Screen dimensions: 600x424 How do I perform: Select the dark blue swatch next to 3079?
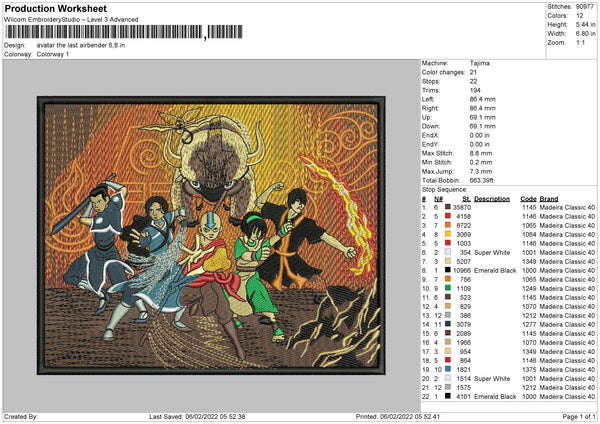click(x=448, y=324)
